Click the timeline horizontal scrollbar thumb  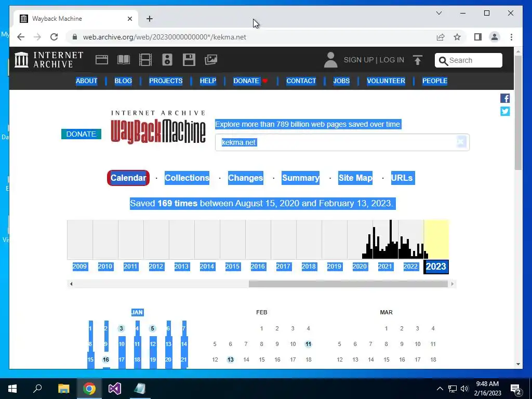point(348,284)
